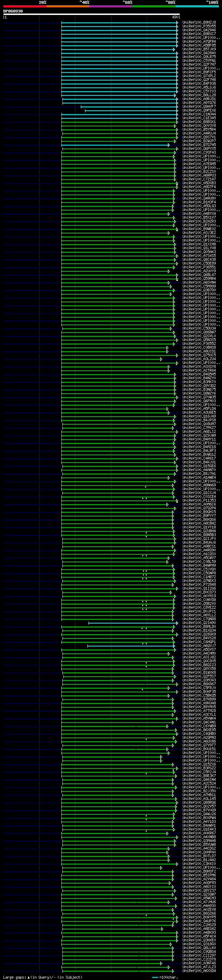Open hit UniRef100_C5YFN1

click(x=199, y=60)
